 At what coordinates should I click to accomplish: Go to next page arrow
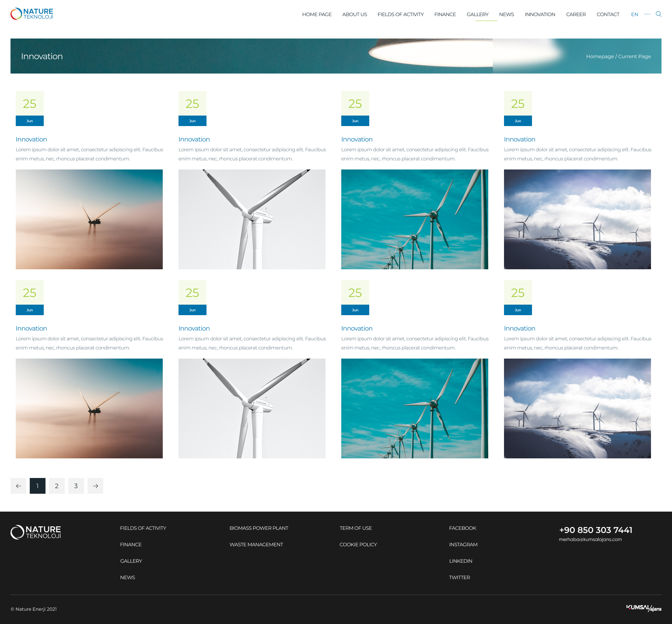coord(95,486)
